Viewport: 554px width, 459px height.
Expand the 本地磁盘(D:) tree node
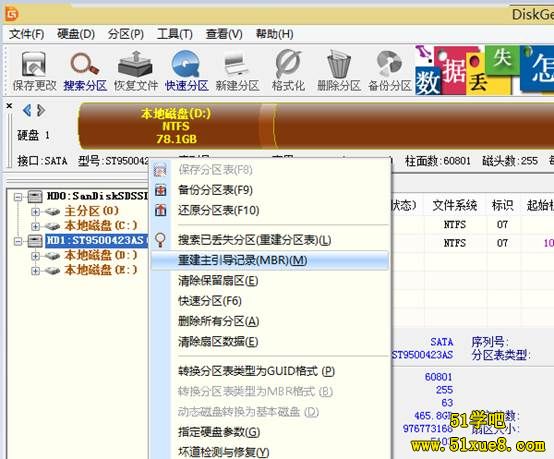(x=35, y=256)
